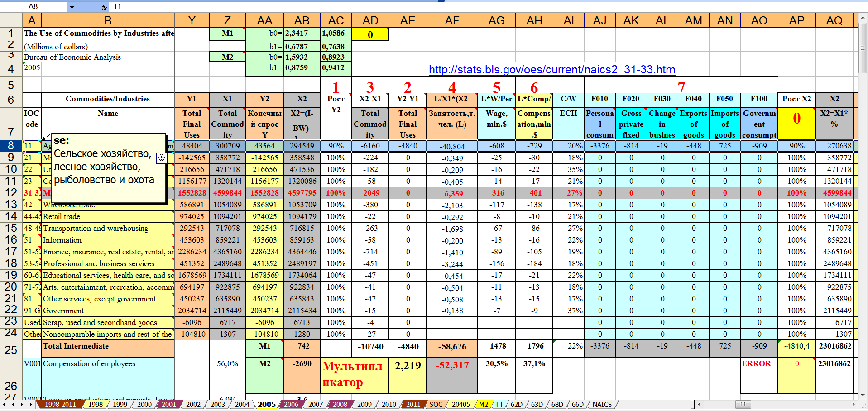Click the Select All corner box
868x411 pixels.
11,20
